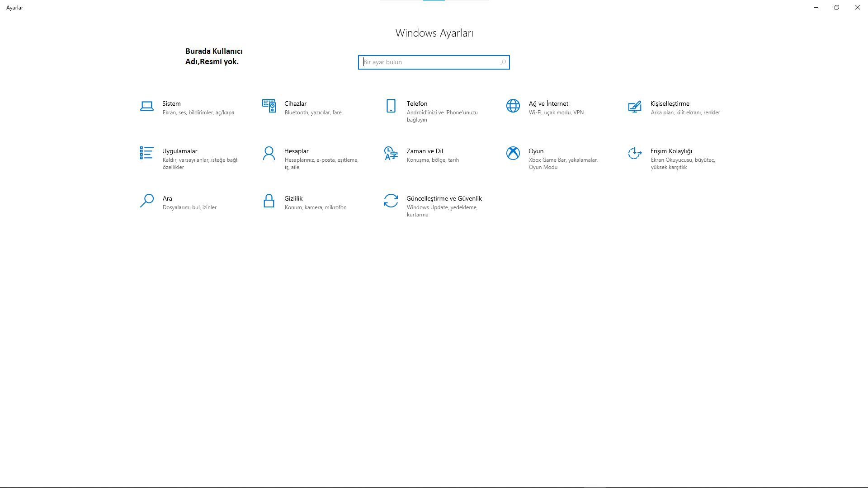Click the 'Sistem' title link
The height and width of the screenshot is (488, 868).
pyautogui.click(x=171, y=103)
